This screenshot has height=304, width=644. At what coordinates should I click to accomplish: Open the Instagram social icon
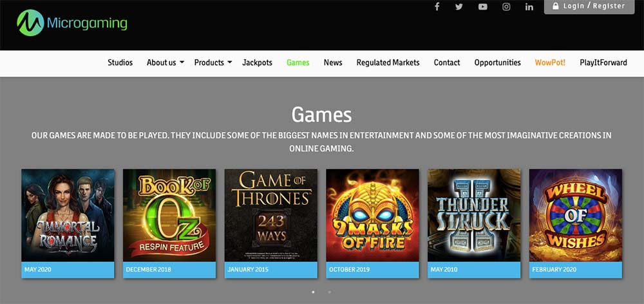point(506,6)
